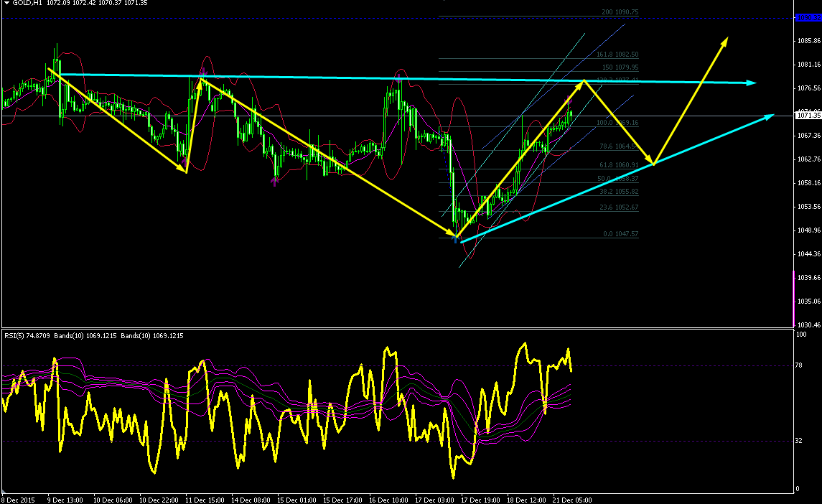The image size is (822, 504).
Task: Click the 1067.36 price scale label
Action: tap(809, 135)
